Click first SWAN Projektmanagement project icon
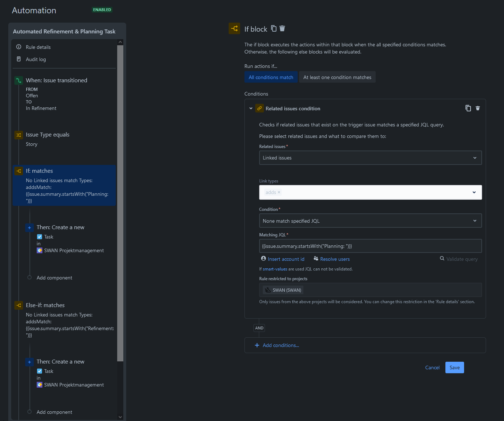The image size is (504, 421). click(40, 250)
